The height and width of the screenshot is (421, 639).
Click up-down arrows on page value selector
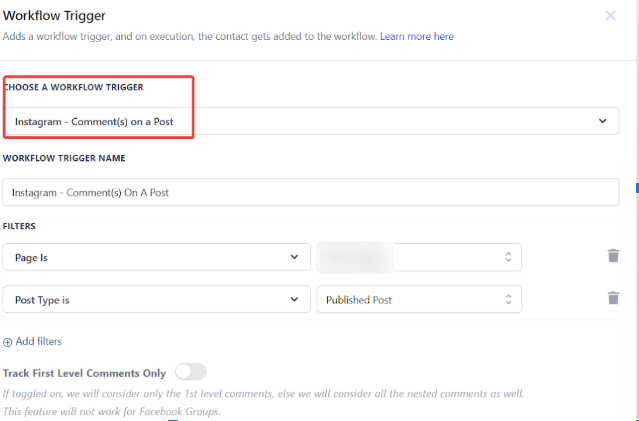(508, 257)
